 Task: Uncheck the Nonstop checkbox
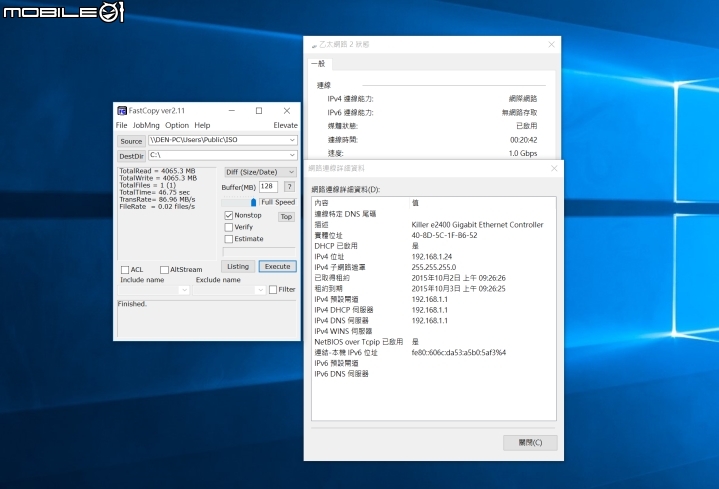tap(229, 215)
